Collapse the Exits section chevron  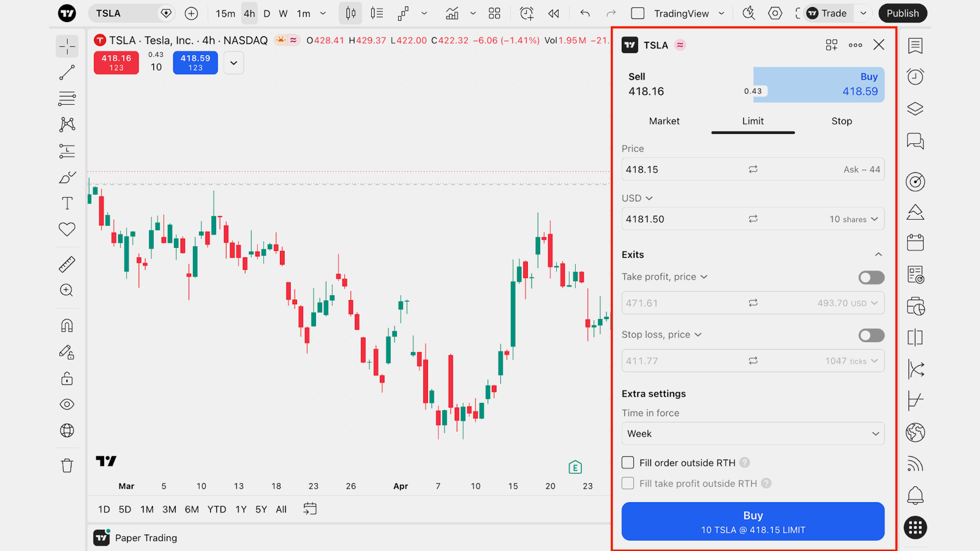click(878, 255)
